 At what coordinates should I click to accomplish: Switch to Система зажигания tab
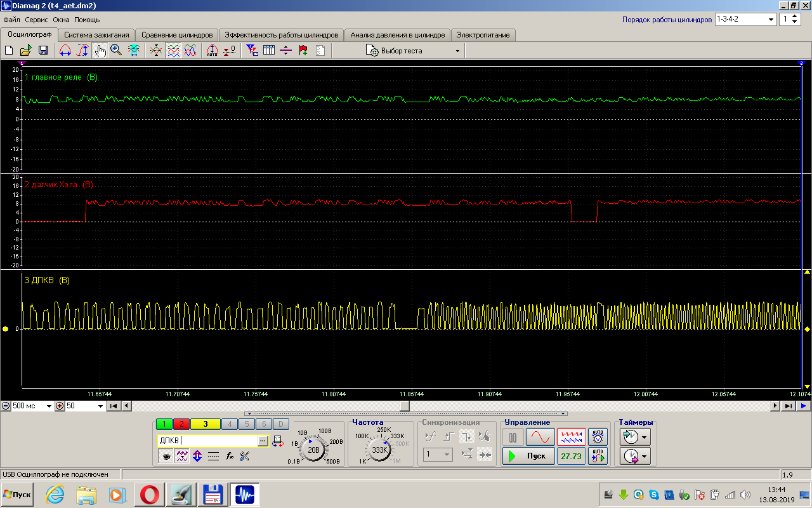[96, 35]
